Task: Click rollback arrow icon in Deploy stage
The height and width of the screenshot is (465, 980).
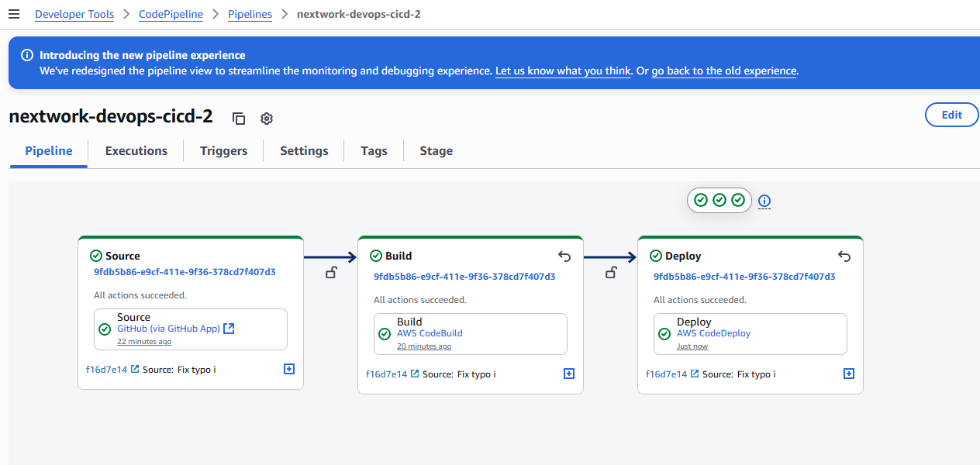Action: 844,257
